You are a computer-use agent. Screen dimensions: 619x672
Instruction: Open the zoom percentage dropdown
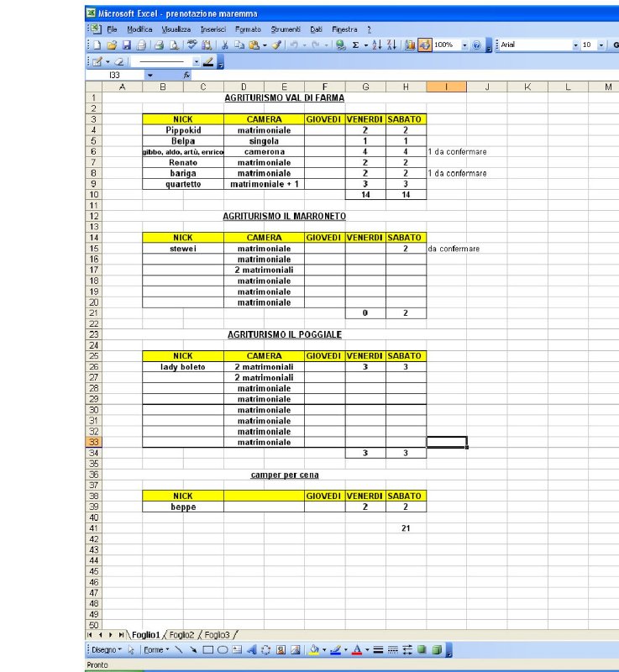[464, 45]
